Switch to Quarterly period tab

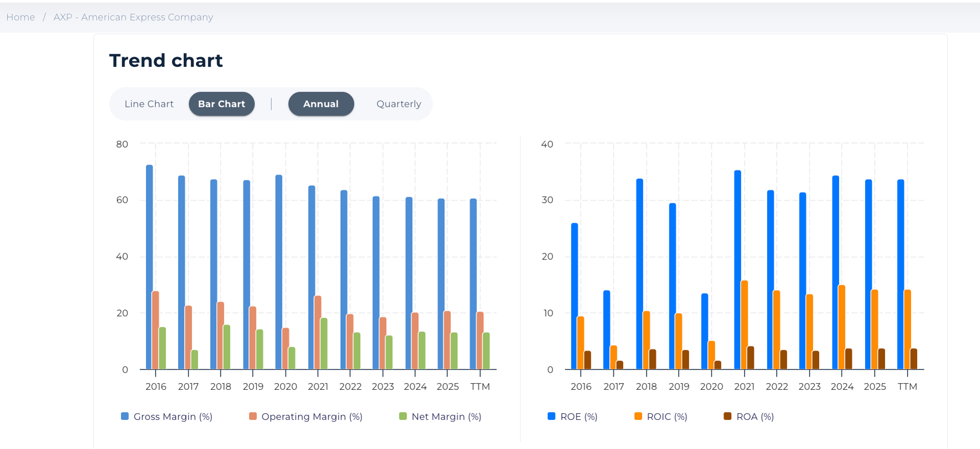[398, 104]
